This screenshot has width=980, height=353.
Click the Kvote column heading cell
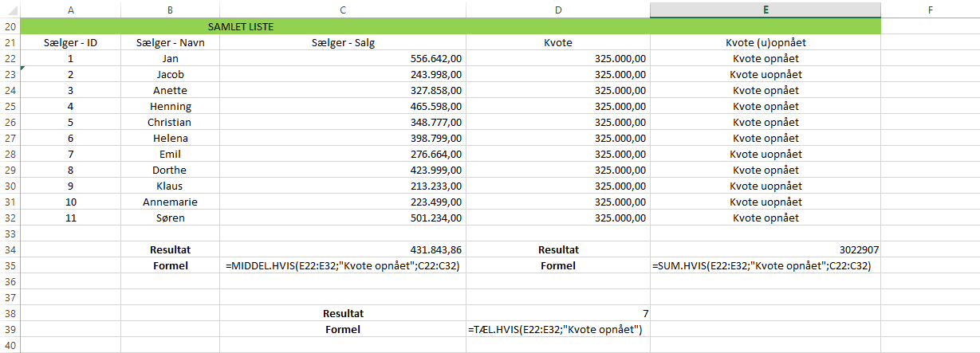tap(557, 42)
